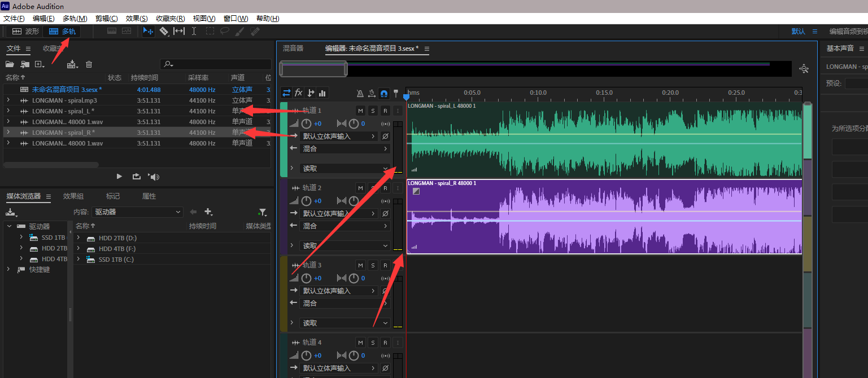Select the Lasso selection tool

[x=224, y=32]
